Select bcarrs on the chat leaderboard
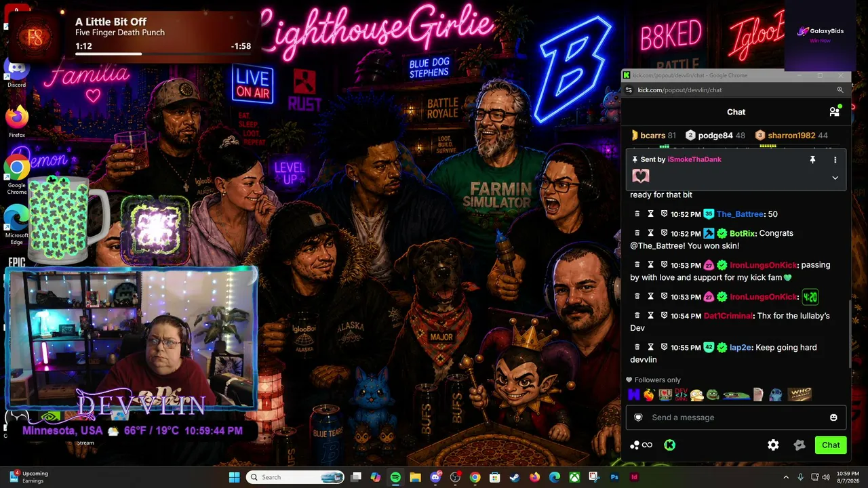 tap(653, 136)
